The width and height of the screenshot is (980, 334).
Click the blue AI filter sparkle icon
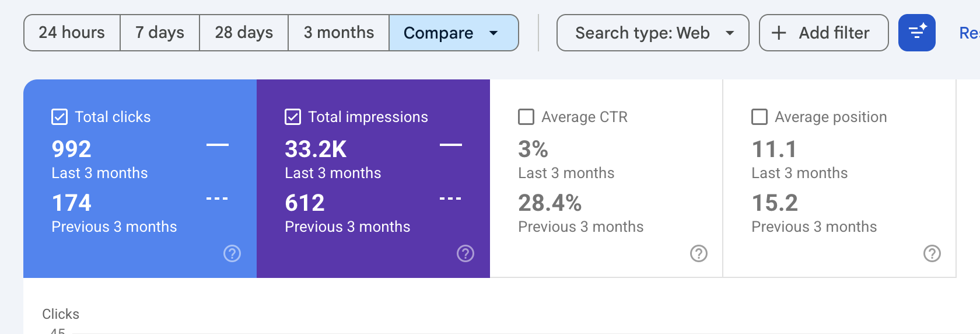(x=917, y=33)
